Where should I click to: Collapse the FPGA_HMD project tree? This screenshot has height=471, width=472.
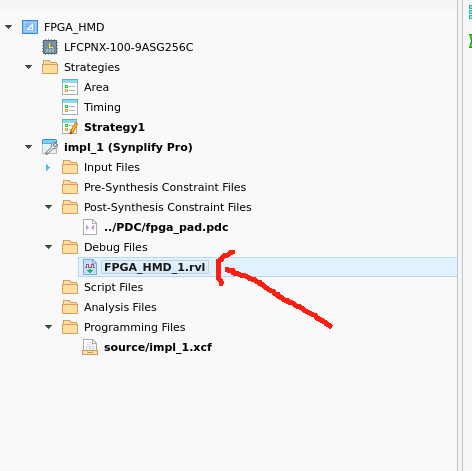[x=9, y=27]
